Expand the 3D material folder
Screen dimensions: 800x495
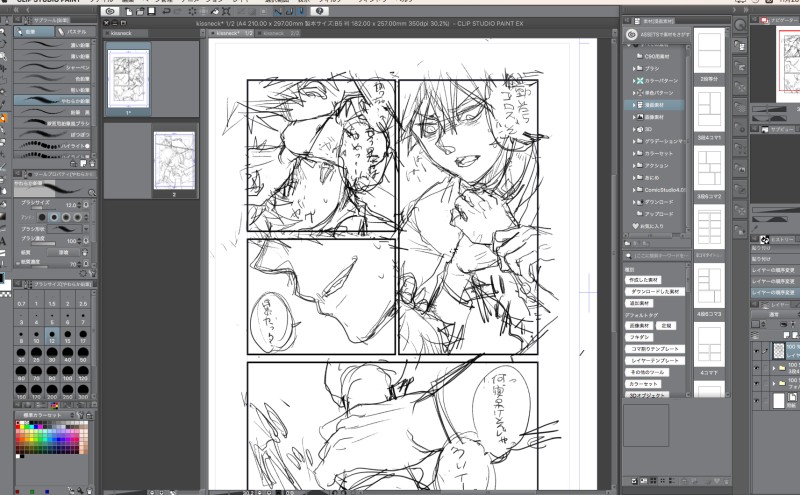click(x=634, y=129)
